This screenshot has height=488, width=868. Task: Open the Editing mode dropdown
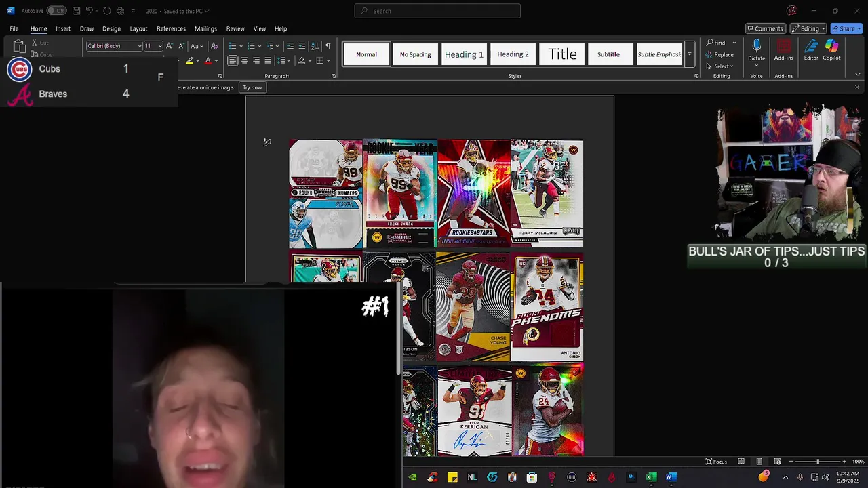point(808,28)
